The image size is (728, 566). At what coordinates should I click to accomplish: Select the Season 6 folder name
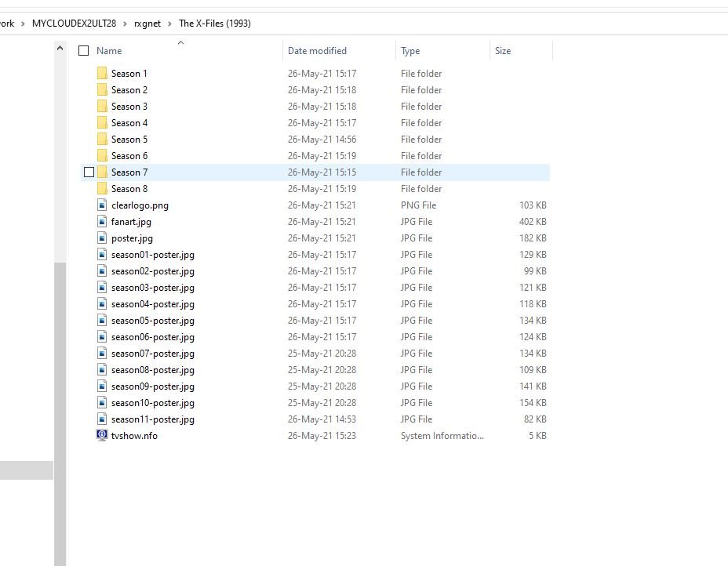coord(129,155)
